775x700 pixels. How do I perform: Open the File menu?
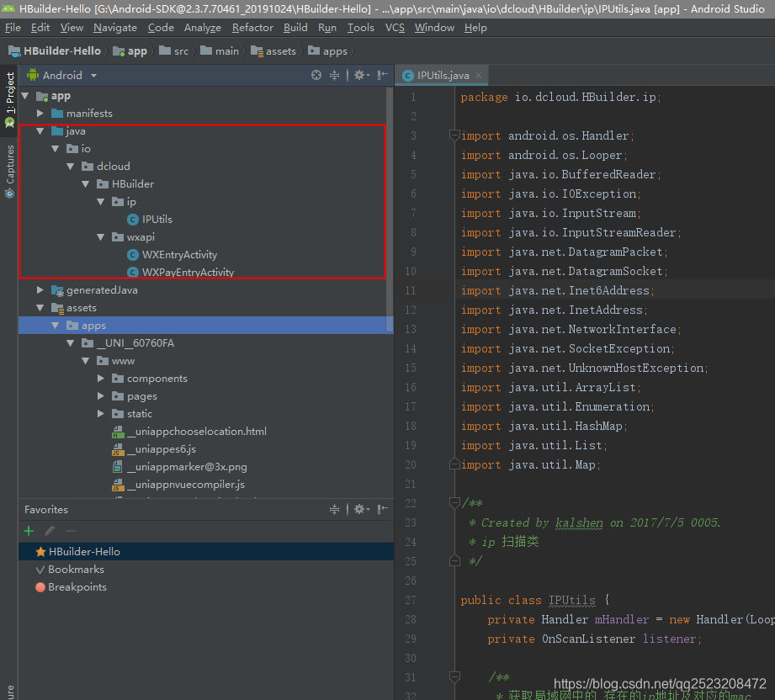pyautogui.click(x=13, y=28)
